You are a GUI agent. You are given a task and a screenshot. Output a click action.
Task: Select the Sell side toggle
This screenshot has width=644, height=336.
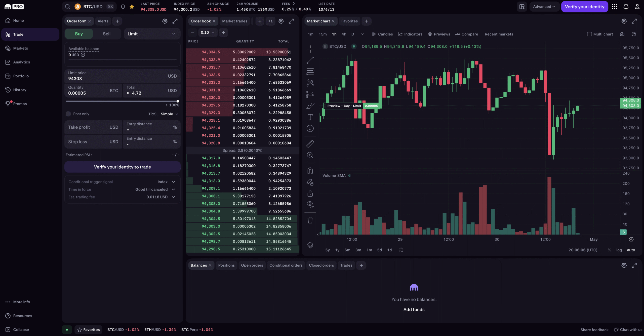tap(107, 34)
